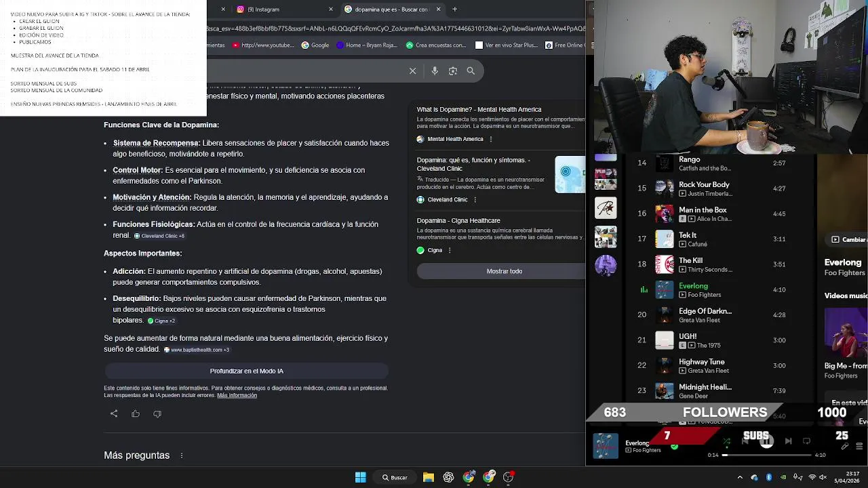Viewport: 868px width, 488px height.
Task: Click the Bluetooth tray icon
Action: tap(769, 477)
